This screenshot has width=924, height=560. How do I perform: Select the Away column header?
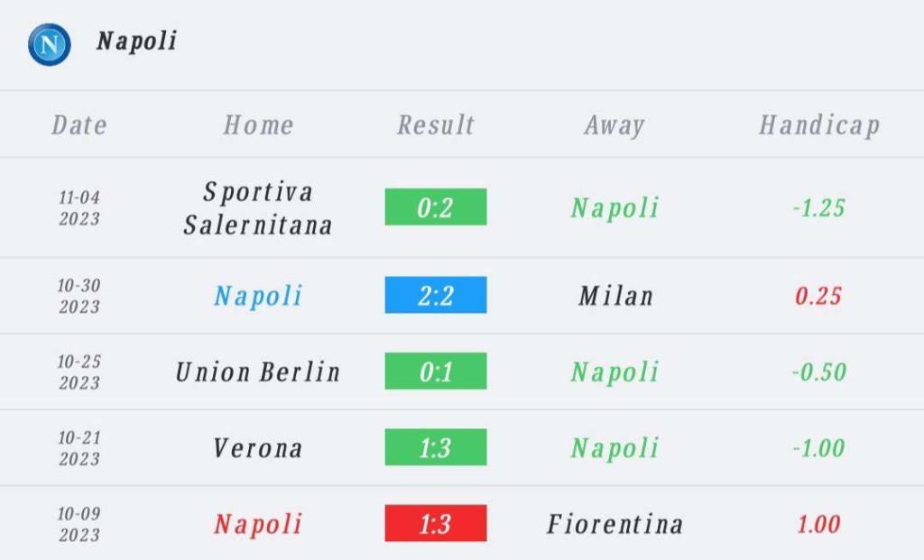tap(614, 125)
